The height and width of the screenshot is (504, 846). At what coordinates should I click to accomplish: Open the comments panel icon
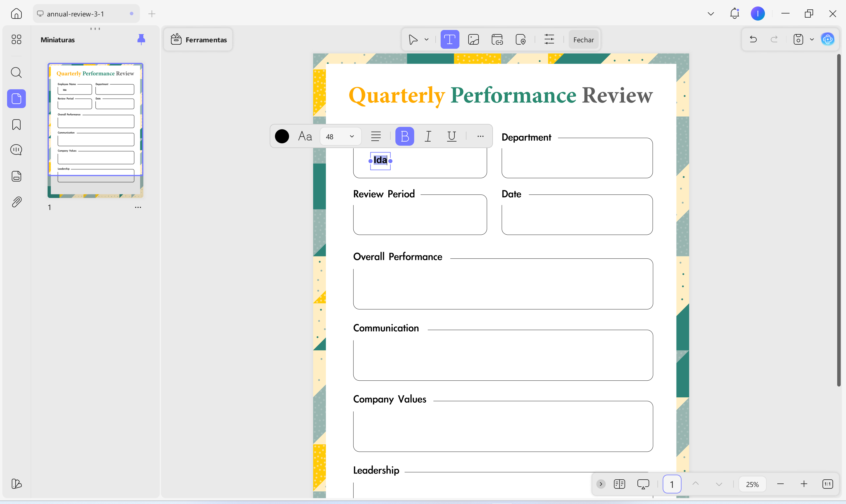[16, 150]
